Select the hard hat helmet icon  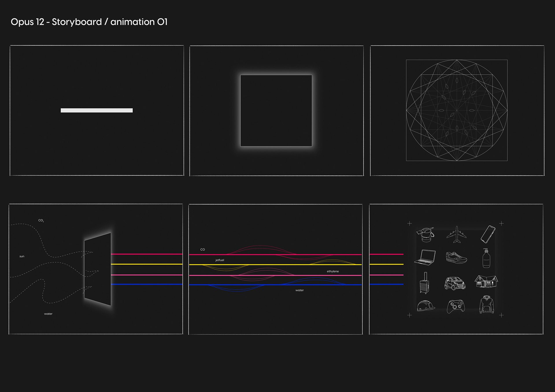pos(426,305)
